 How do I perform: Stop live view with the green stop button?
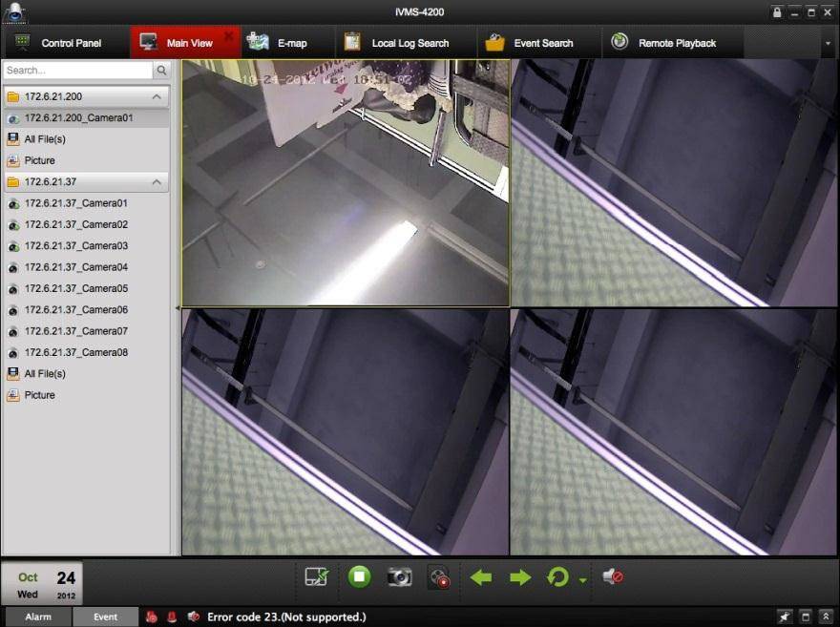[x=359, y=576]
